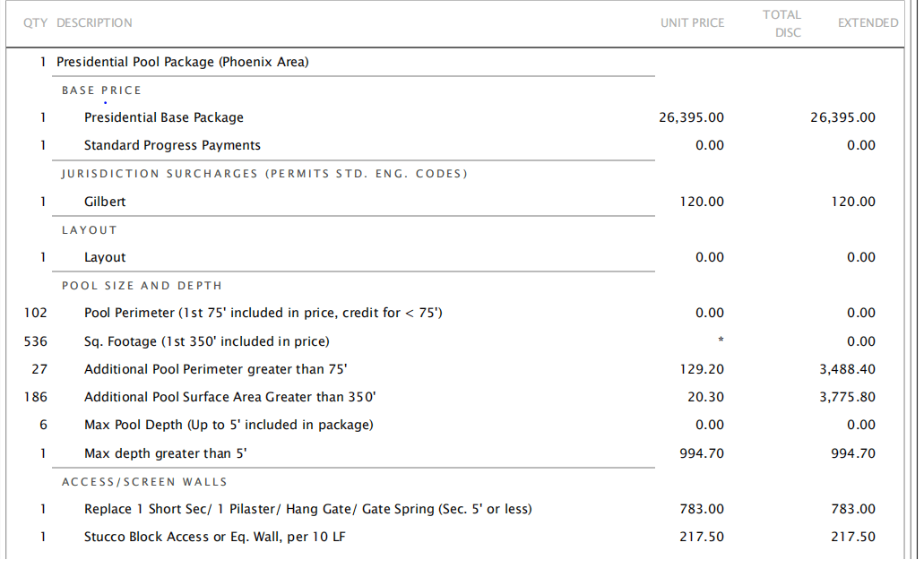
Task: Click the 3,775.80 extended amount
Action: (848, 397)
